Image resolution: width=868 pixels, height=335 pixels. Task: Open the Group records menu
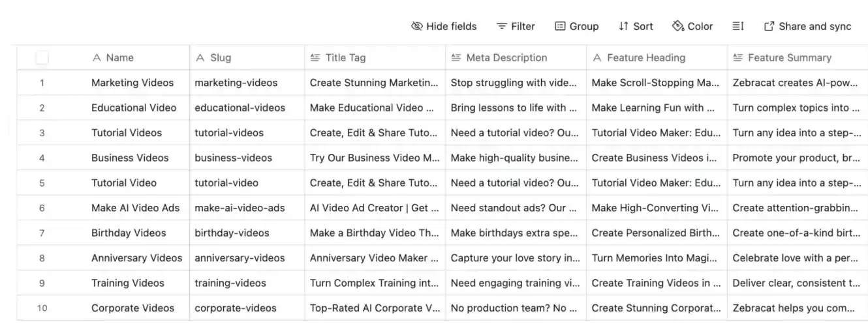pos(576,26)
